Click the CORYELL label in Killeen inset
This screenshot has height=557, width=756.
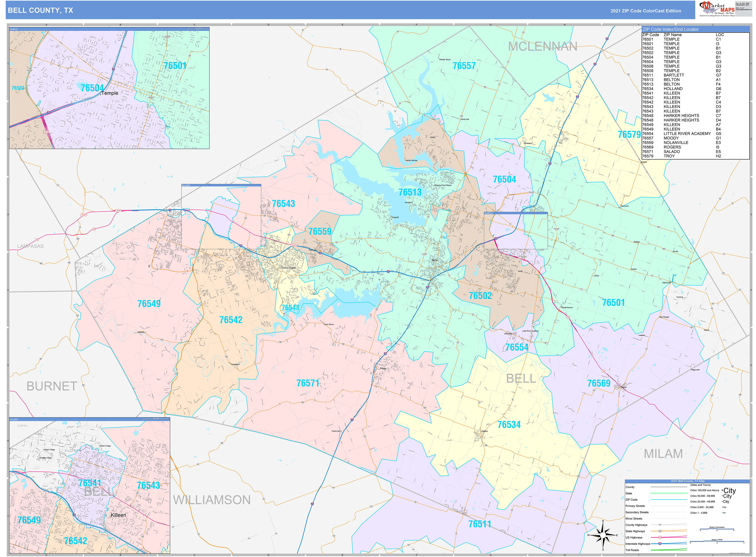(23, 426)
